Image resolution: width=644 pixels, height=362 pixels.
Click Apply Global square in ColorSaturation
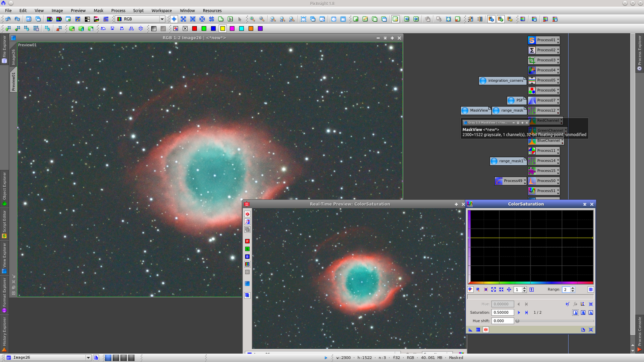(478, 330)
